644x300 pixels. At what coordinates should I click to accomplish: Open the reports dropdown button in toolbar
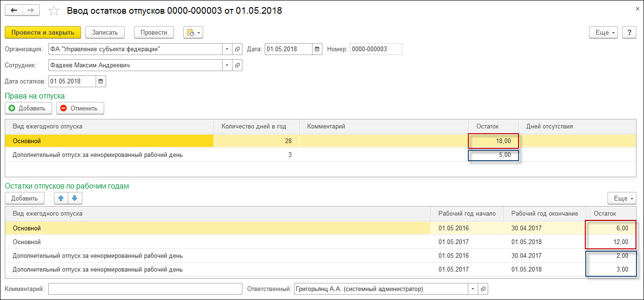(193, 32)
